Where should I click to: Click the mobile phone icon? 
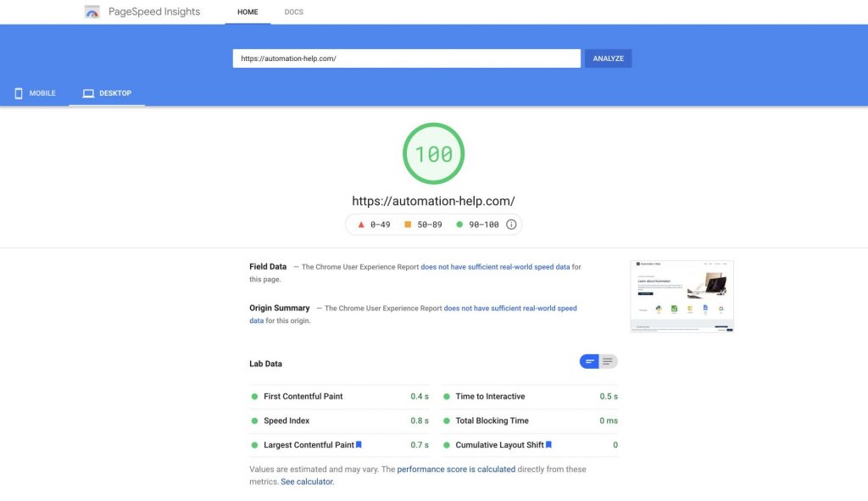tap(19, 93)
